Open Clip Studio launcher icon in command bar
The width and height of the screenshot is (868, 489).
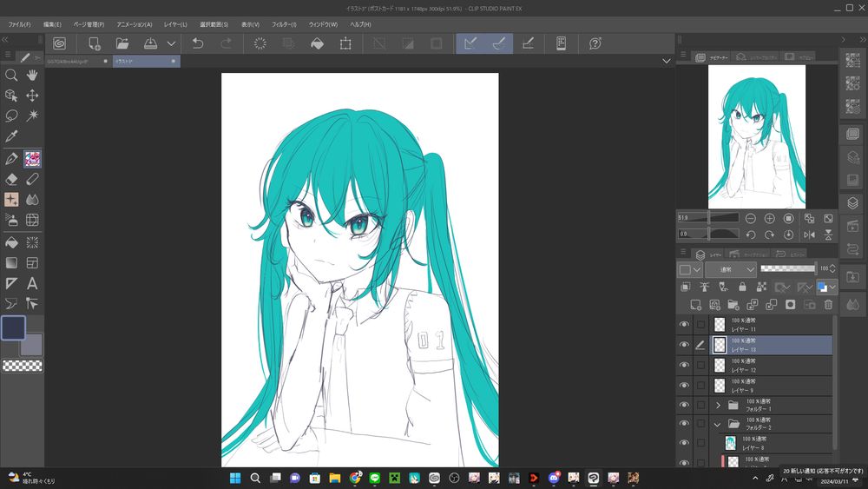tap(59, 43)
